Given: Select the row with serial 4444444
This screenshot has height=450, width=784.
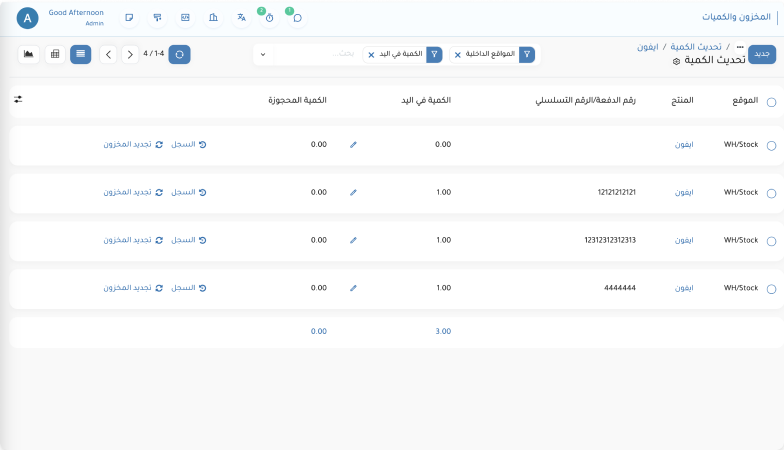Looking at the screenshot, I should [x=770, y=289].
